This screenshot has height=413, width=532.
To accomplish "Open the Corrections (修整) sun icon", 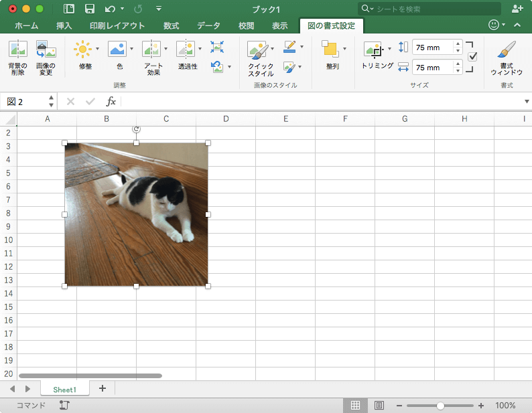I will pos(82,49).
